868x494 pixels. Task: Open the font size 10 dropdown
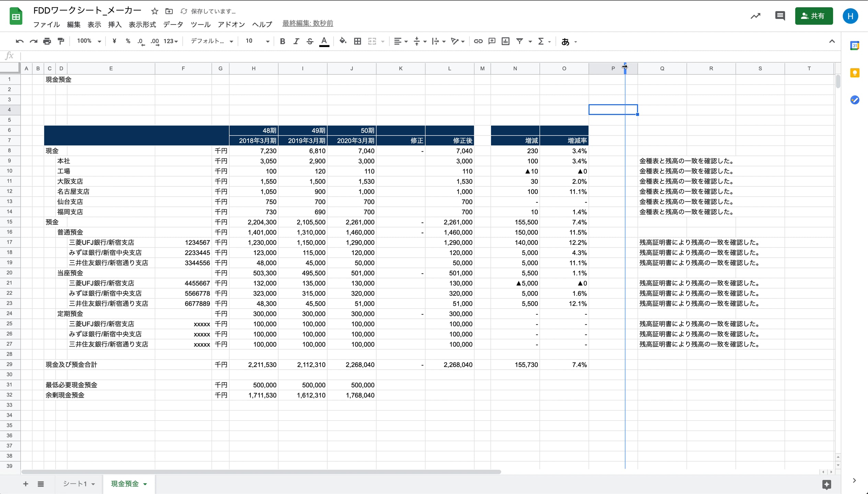click(x=257, y=42)
